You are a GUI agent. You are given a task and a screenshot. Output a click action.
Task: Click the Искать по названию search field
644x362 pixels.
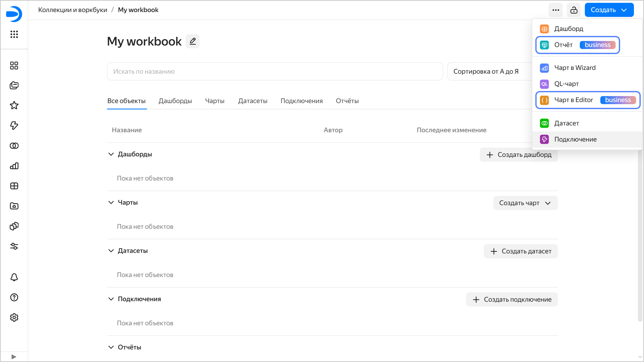[x=275, y=72]
